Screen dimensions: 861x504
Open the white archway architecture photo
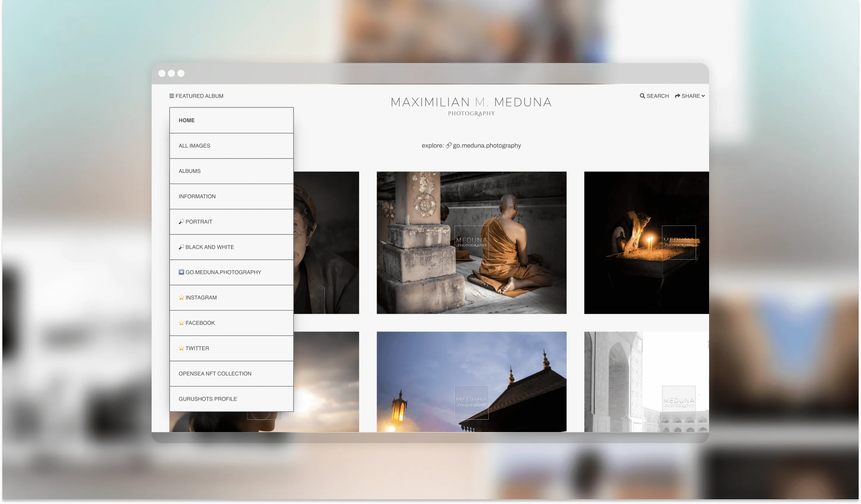coord(646,381)
